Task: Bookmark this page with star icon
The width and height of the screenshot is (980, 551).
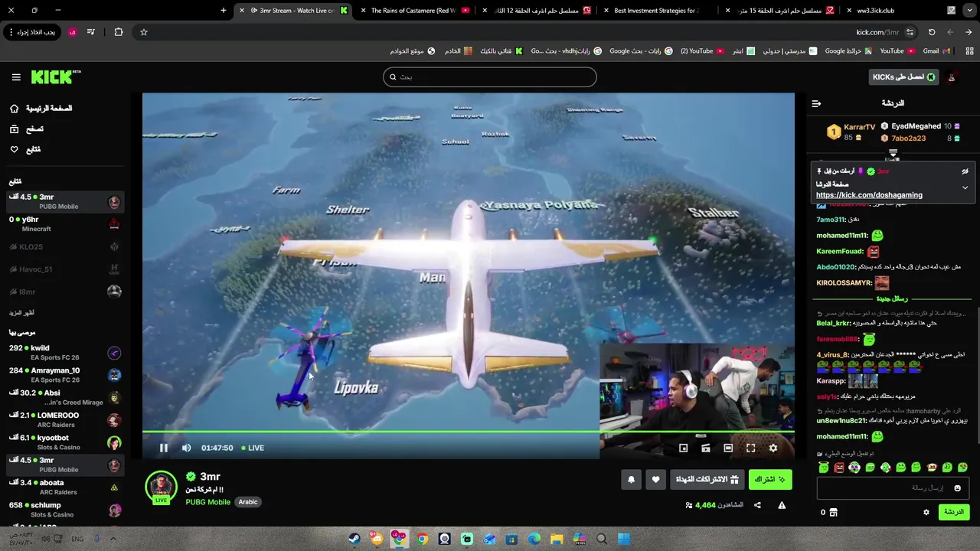Action: coord(143,32)
